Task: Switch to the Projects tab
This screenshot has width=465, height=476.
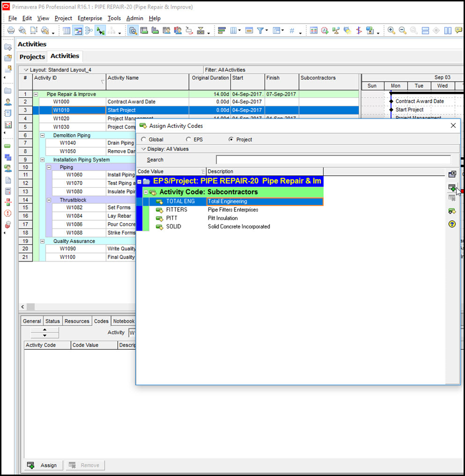Action: (x=32, y=57)
